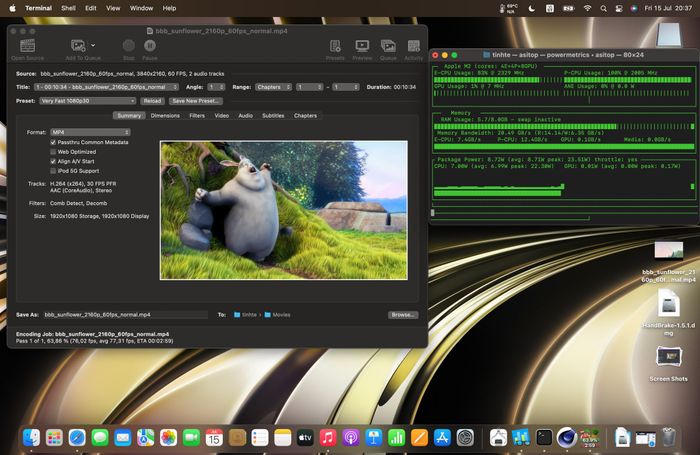
Task: Open the Activity log icon
Action: [413, 46]
